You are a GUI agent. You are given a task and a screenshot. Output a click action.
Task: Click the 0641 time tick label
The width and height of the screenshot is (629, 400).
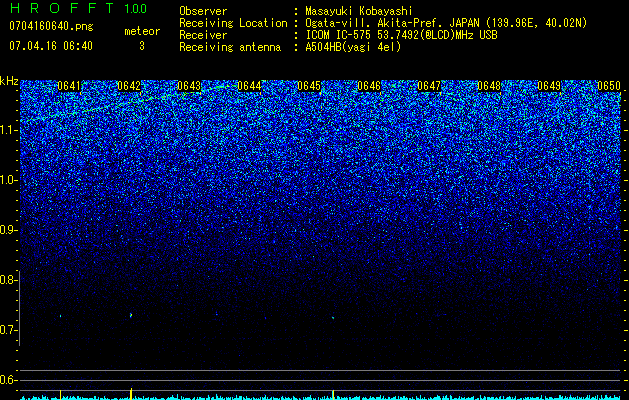tap(69, 86)
